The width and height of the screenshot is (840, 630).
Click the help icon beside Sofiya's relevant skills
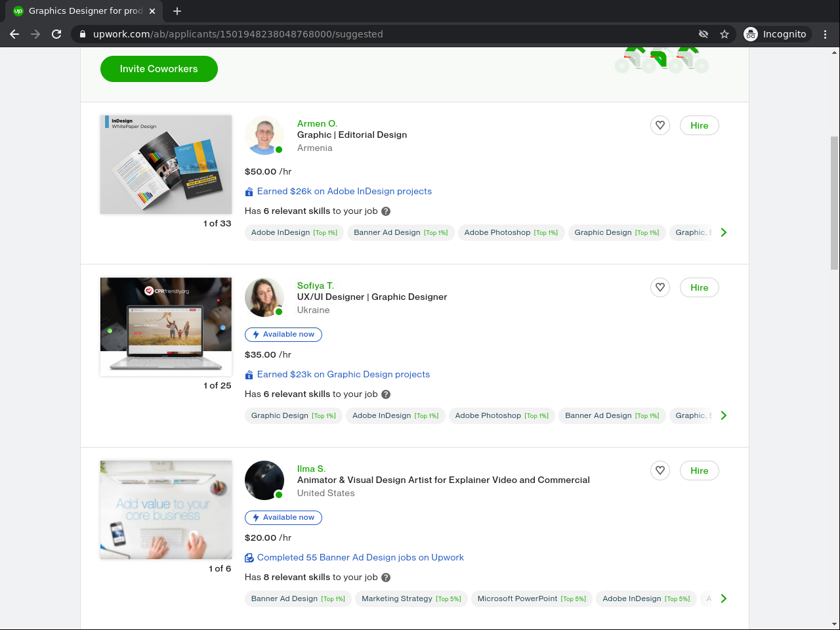click(386, 394)
